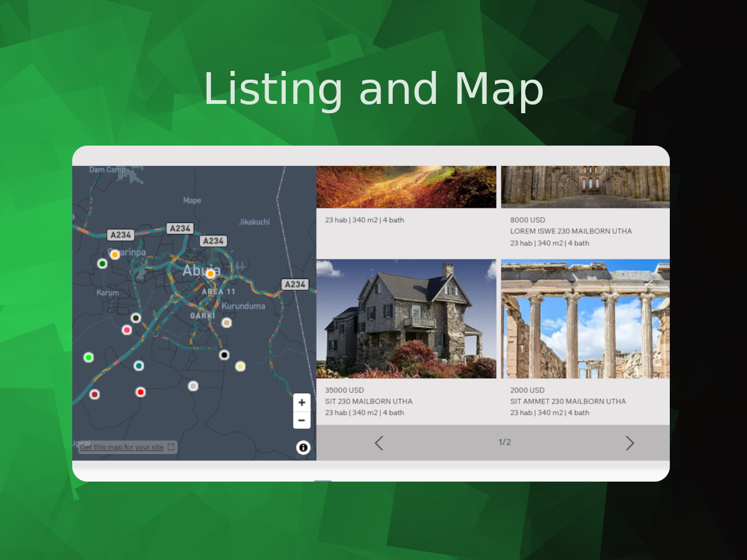
Task: Click the 'Abuja' city label on map
Action: pyautogui.click(x=200, y=271)
